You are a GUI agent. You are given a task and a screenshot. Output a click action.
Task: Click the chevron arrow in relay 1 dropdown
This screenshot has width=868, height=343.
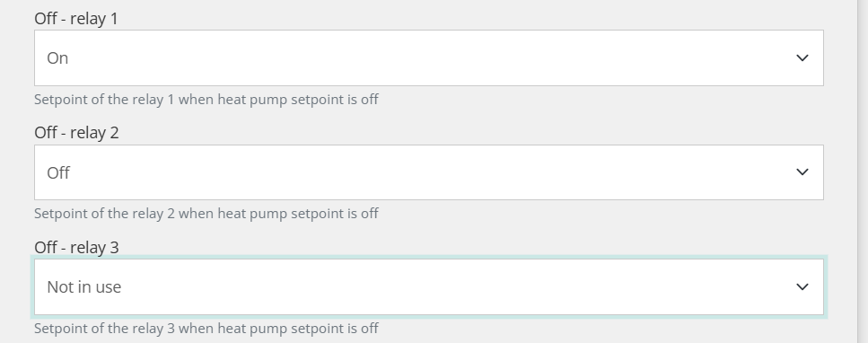802,58
